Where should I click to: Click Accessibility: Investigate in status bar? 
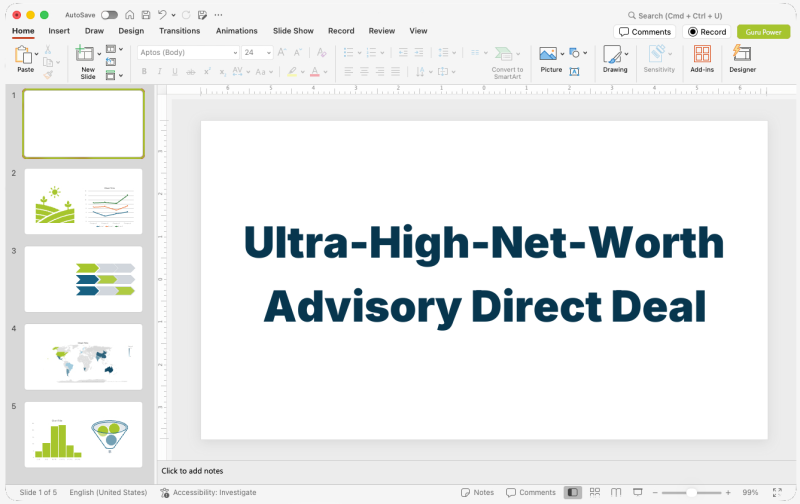(x=208, y=492)
